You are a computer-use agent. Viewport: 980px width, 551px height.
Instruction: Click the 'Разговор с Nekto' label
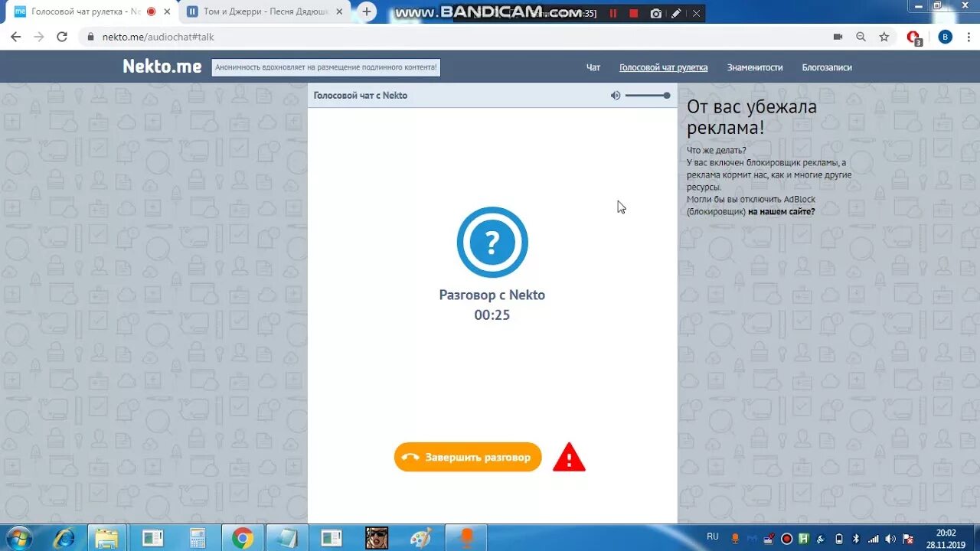click(x=492, y=295)
